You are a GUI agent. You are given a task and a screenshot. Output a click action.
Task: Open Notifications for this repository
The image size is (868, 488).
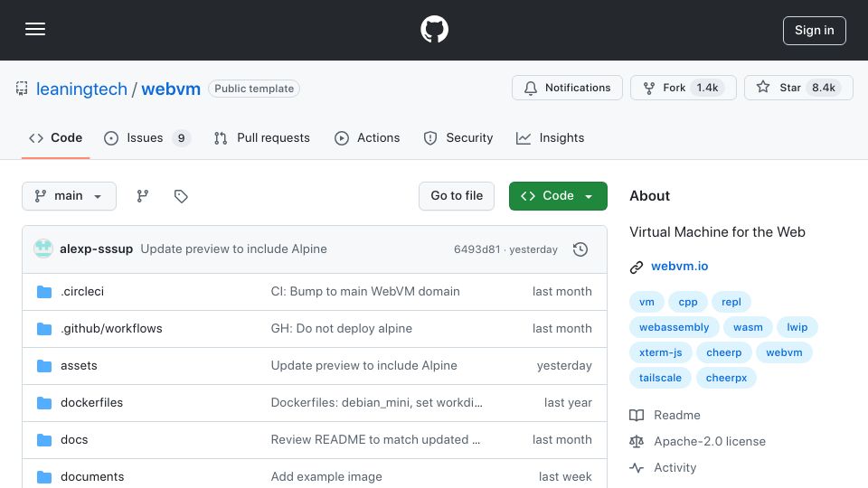pyautogui.click(x=567, y=88)
